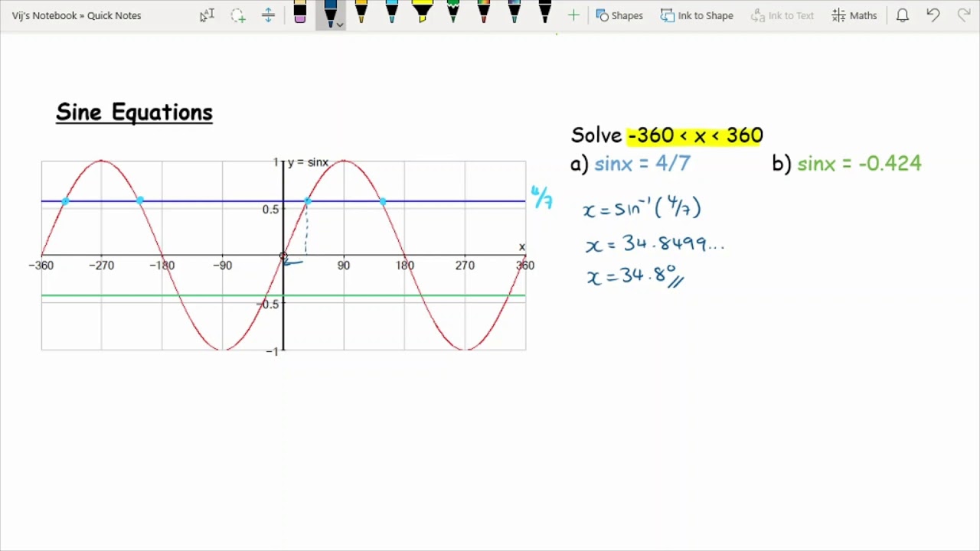Open the Maths assistant
980x551 pixels.
(854, 15)
